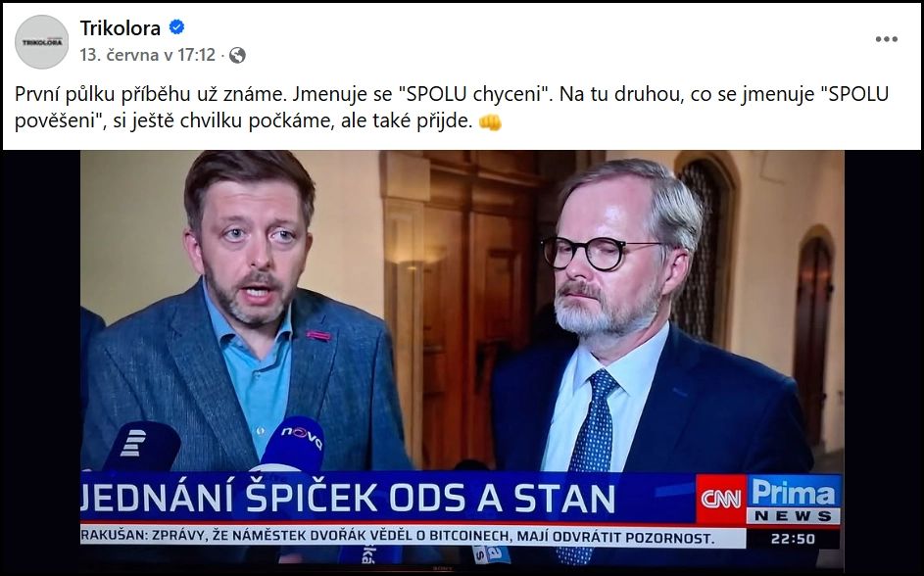Click the pink lapel pin on gray jacket

point(318,336)
